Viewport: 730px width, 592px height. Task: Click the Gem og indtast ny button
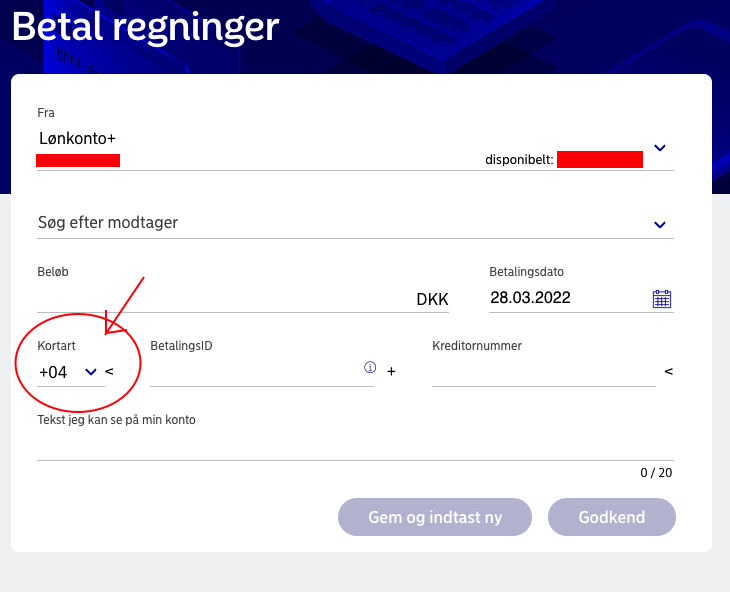[435, 517]
